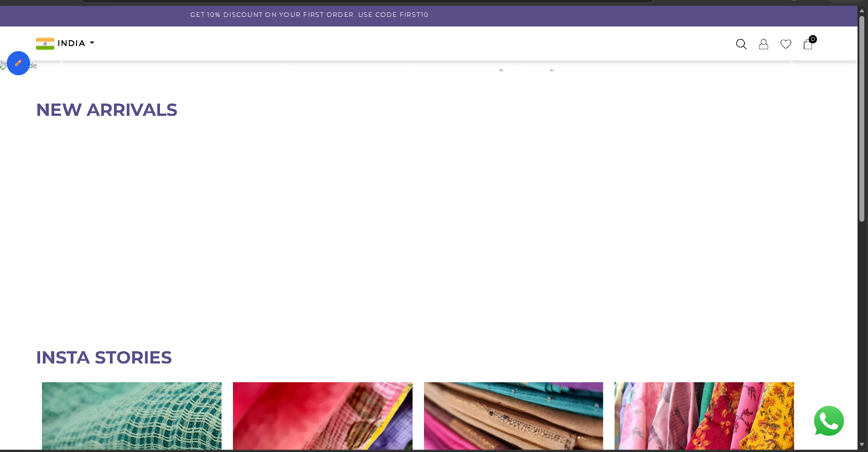Open the wishlist heart icon
868x452 pixels.
click(785, 44)
